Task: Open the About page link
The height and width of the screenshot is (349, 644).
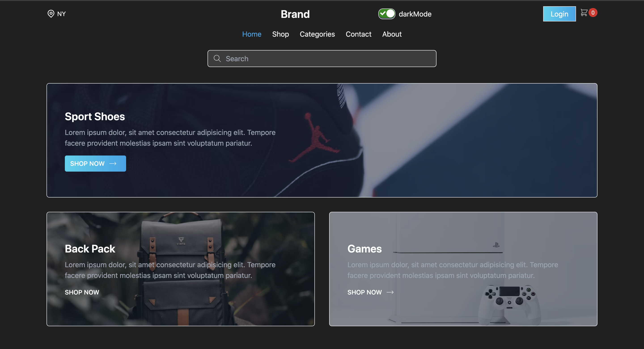Action: tap(392, 34)
